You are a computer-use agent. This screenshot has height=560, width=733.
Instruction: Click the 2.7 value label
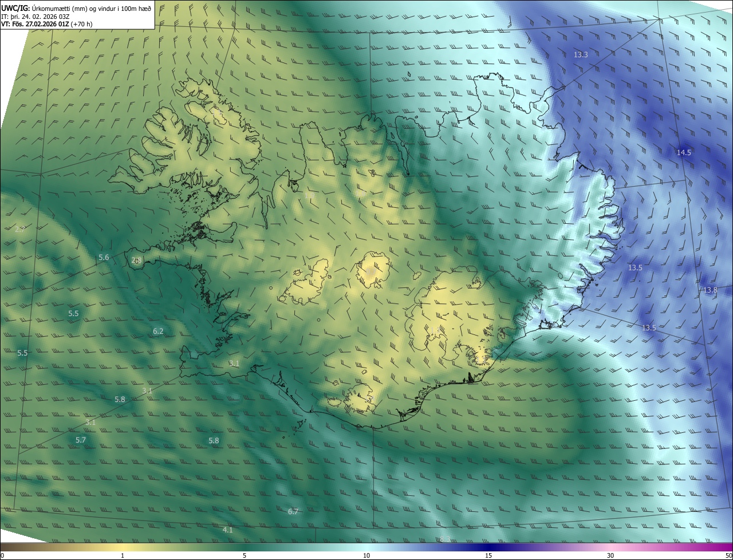click(x=20, y=229)
